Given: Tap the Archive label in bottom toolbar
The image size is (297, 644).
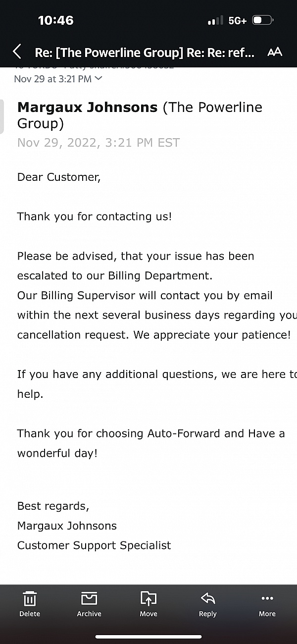Looking at the screenshot, I should pos(89,614).
